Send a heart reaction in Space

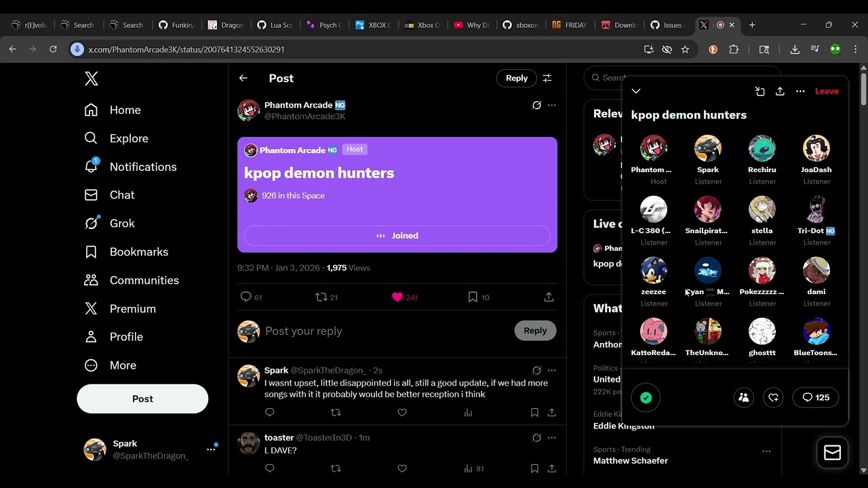(x=774, y=399)
